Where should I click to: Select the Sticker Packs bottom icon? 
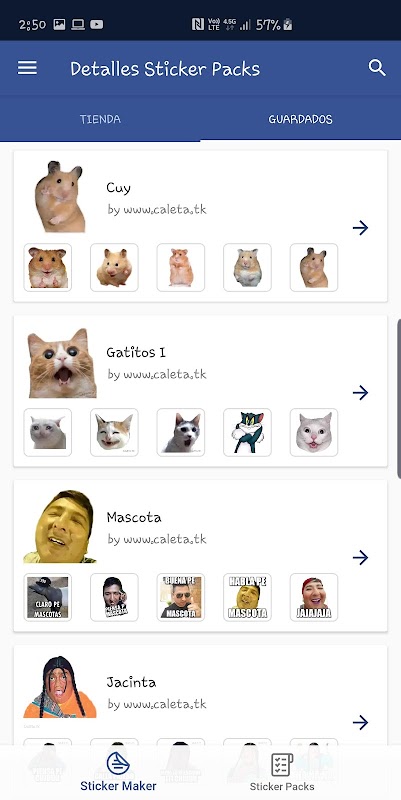[x=282, y=764]
